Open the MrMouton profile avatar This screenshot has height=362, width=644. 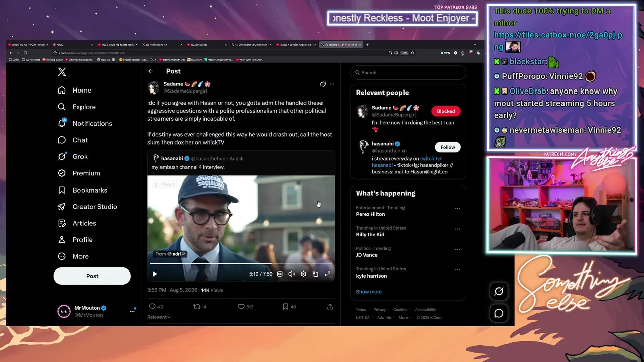[64, 311]
